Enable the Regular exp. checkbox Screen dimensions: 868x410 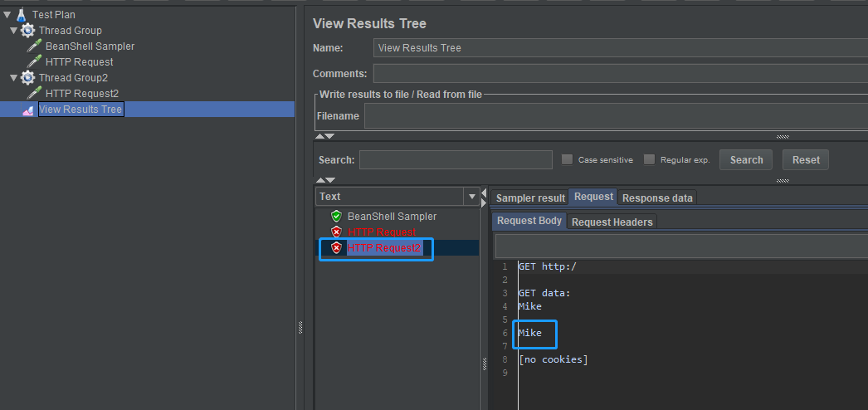click(649, 159)
